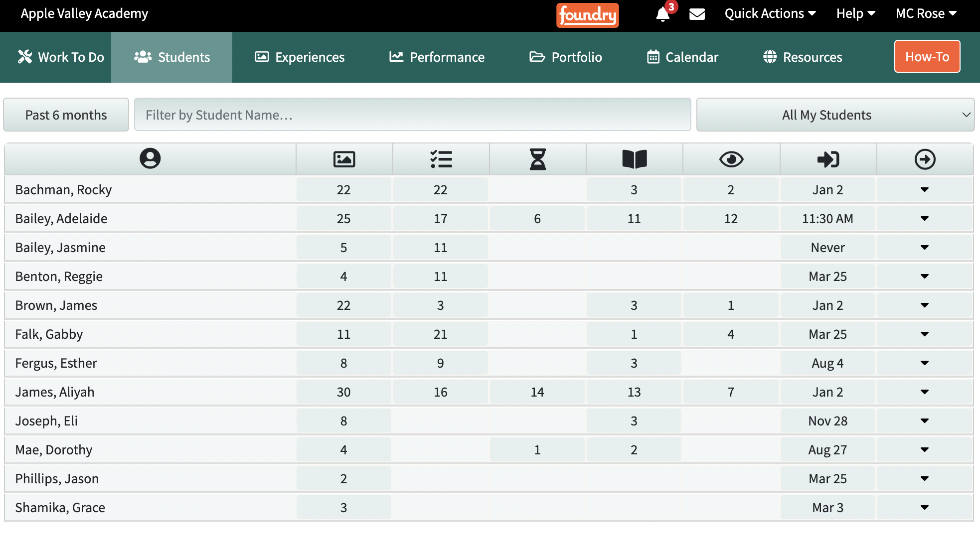Focus the Filter by Student Name field
Screen dimensions: 980x560
click(x=412, y=115)
